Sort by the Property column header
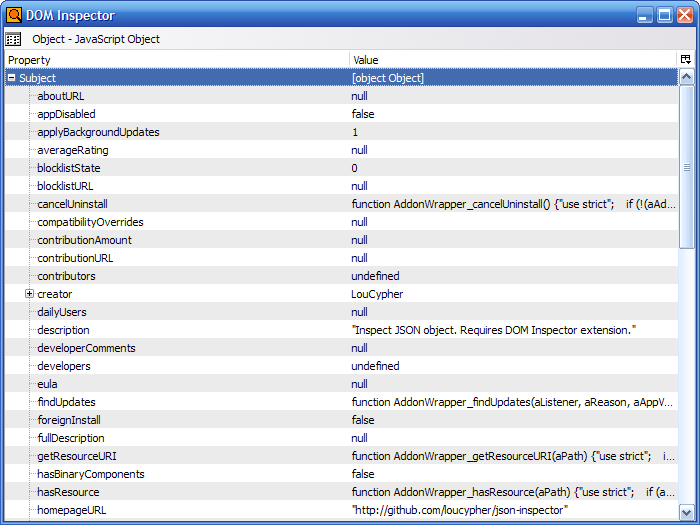 coord(177,60)
